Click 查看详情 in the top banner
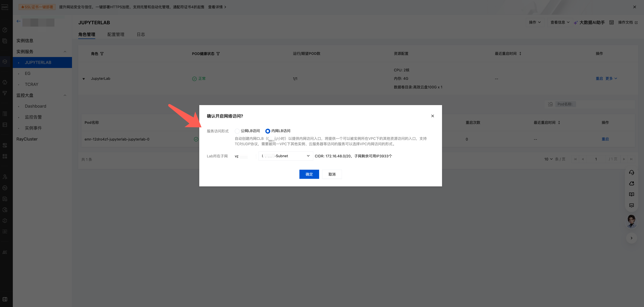Image resolution: width=644 pixels, height=307 pixels. pyautogui.click(x=217, y=7)
